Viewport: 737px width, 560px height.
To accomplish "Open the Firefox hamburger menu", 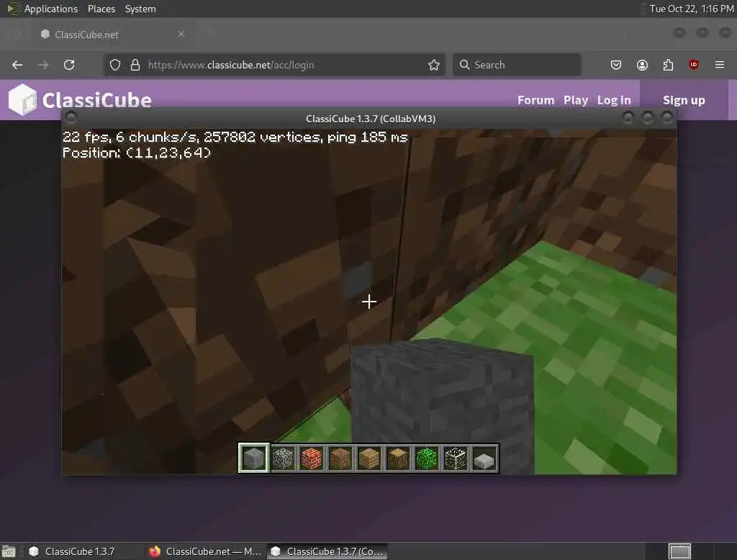I will [x=720, y=65].
